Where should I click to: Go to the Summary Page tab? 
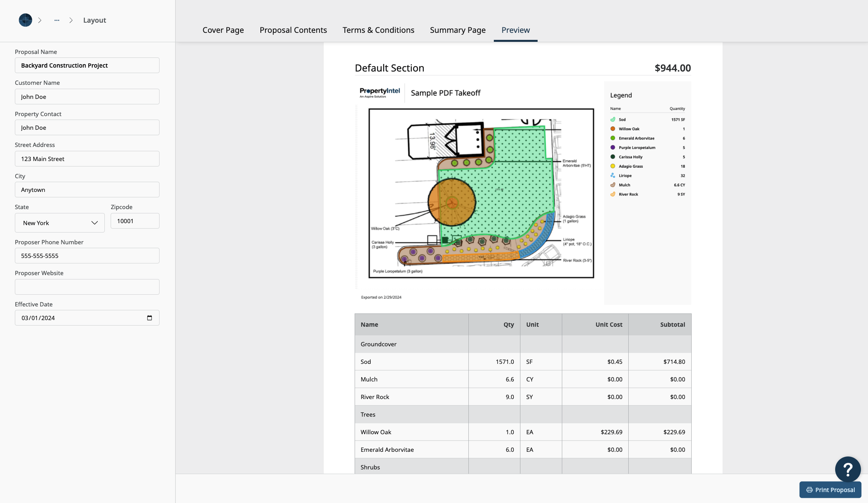pyautogui.click(x=457, y=30)
